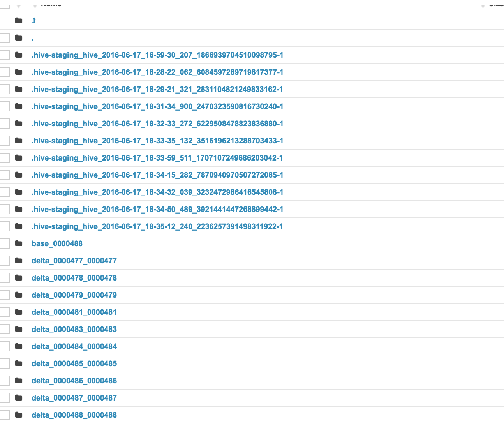This screenshot has height=427, width=504.
Task: Click the folder icon on the parent directory row
Action: pos(19,20)
